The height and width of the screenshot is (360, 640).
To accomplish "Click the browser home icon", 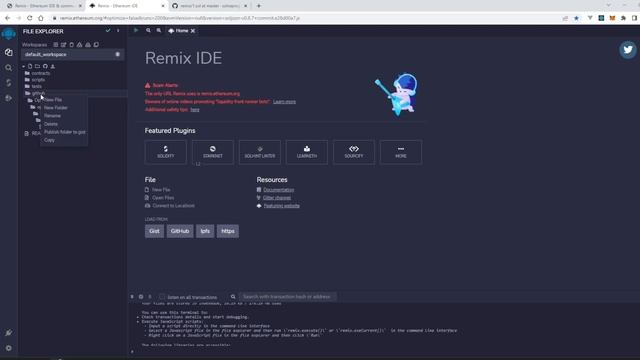I will coord(41,18).
